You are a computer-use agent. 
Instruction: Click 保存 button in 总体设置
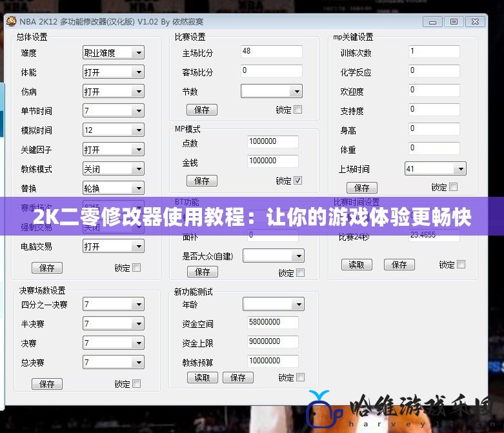47,268
